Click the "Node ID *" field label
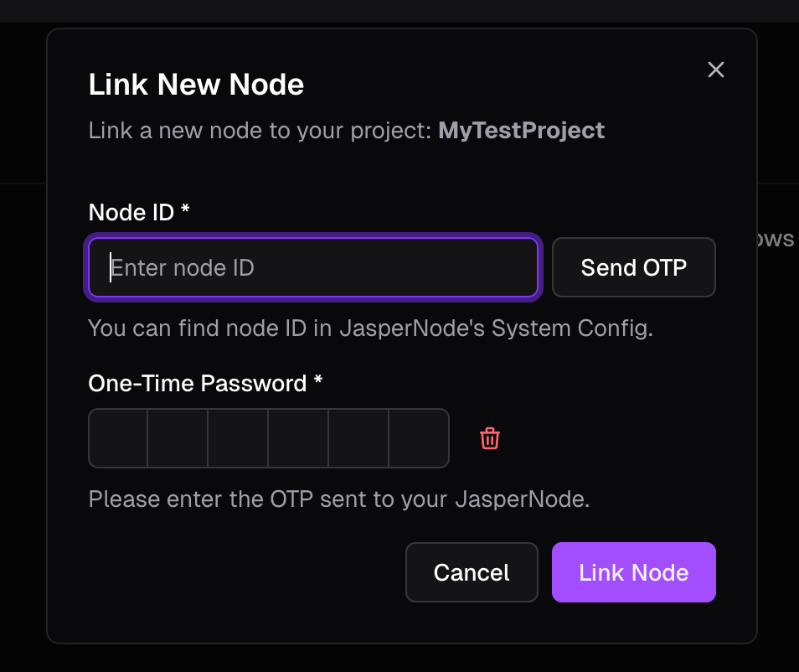Screen dimensions: 799x672 (x=131, y=213)
